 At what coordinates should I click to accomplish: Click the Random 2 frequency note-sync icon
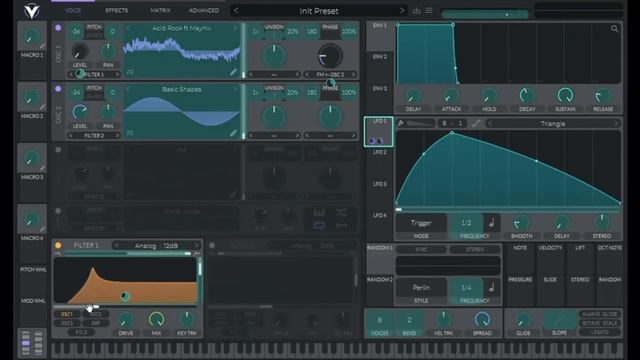click(x=492, y=288)
